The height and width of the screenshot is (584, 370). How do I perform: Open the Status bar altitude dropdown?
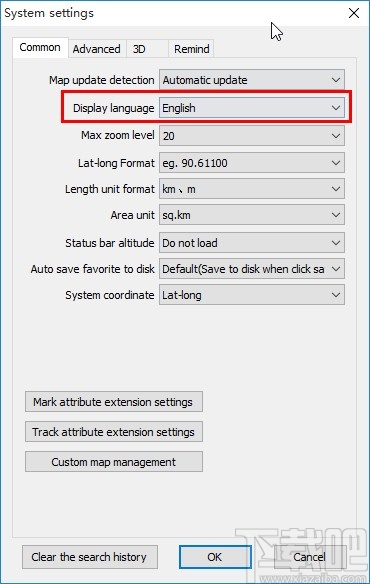point(252,243)
